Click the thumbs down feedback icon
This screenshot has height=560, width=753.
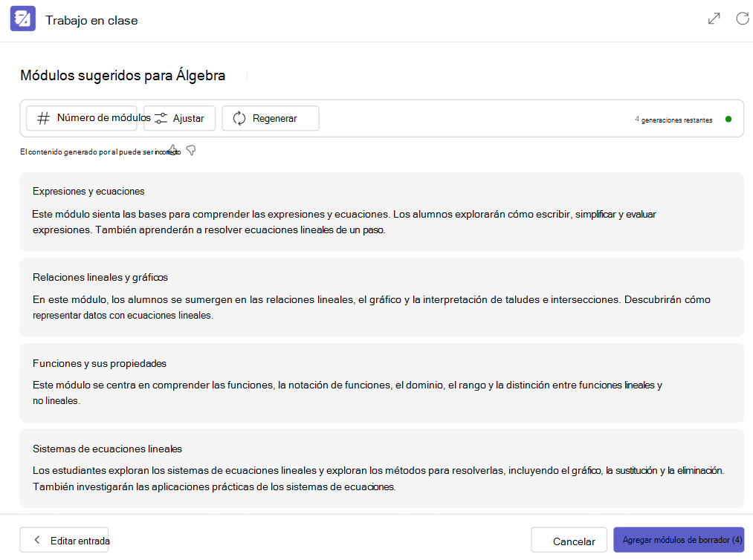[x=191, y=151]
